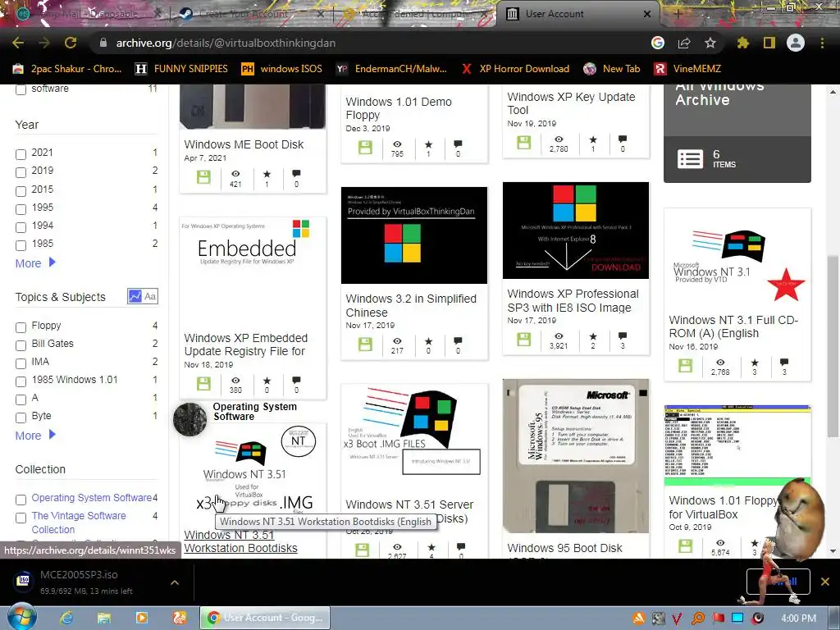Screen dimensions: 840x630
Task: Open Windows 1.01 Demo Floppy link
Action: [398, 108]
